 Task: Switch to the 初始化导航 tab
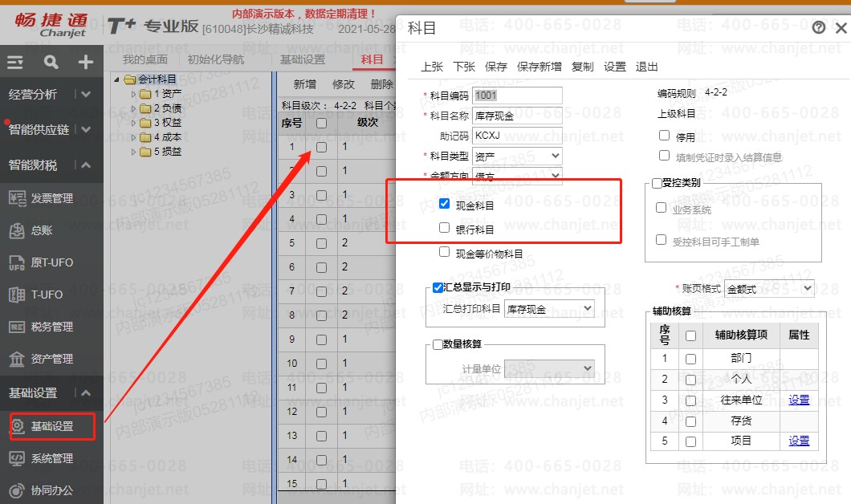[x=215, y=59]
